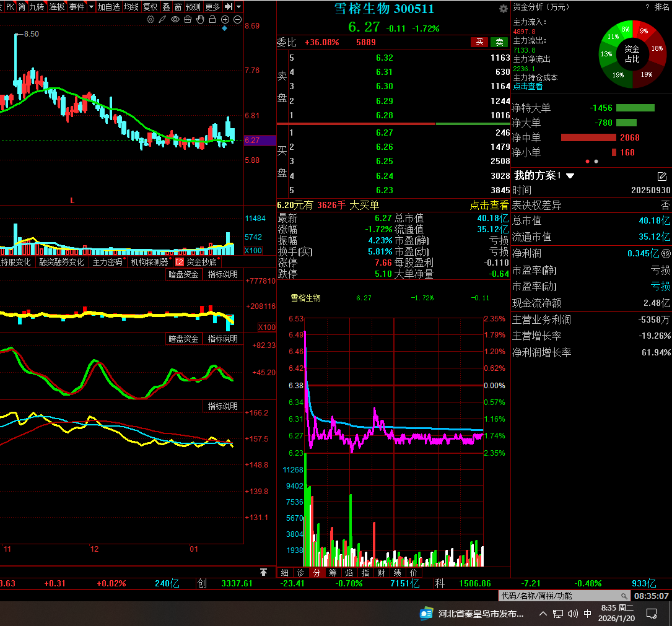This screenshot has height=626, width=672.
Task: Switch to 绩 performance tab
Action: [397, 573]
